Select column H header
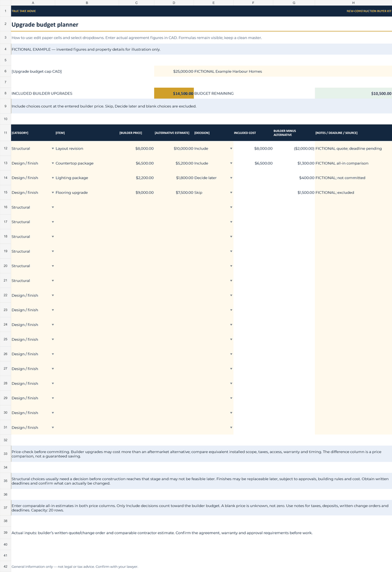The image size is (392, 572). (353, 3)
